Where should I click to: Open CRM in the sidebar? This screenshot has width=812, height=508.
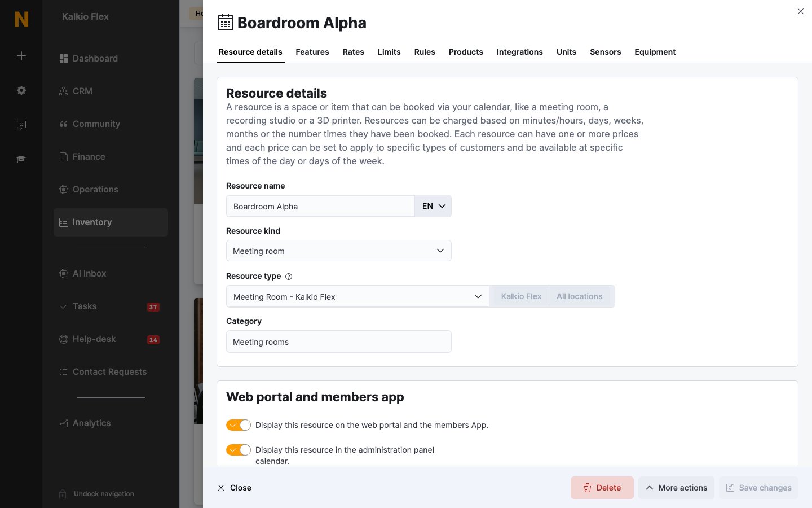tap(111, 91)
